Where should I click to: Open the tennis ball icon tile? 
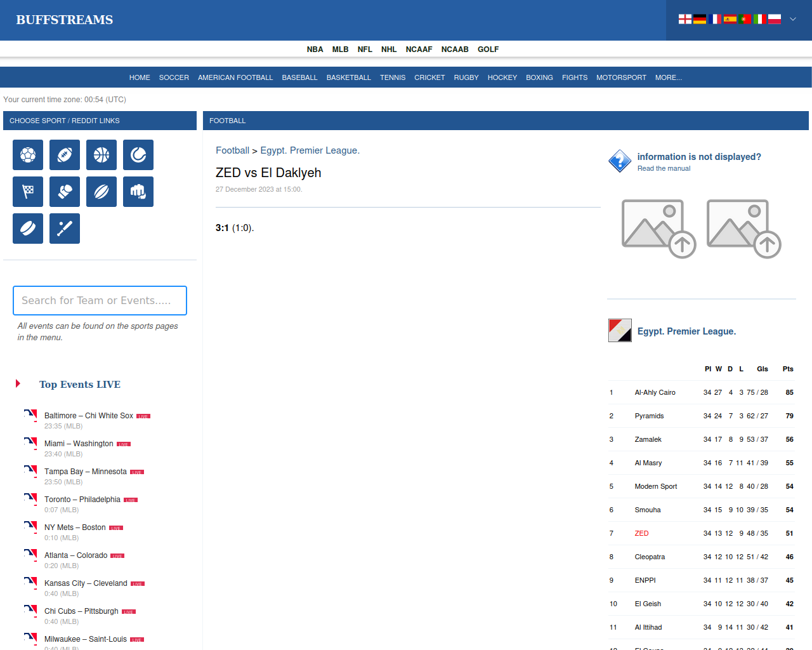(138, 155)
